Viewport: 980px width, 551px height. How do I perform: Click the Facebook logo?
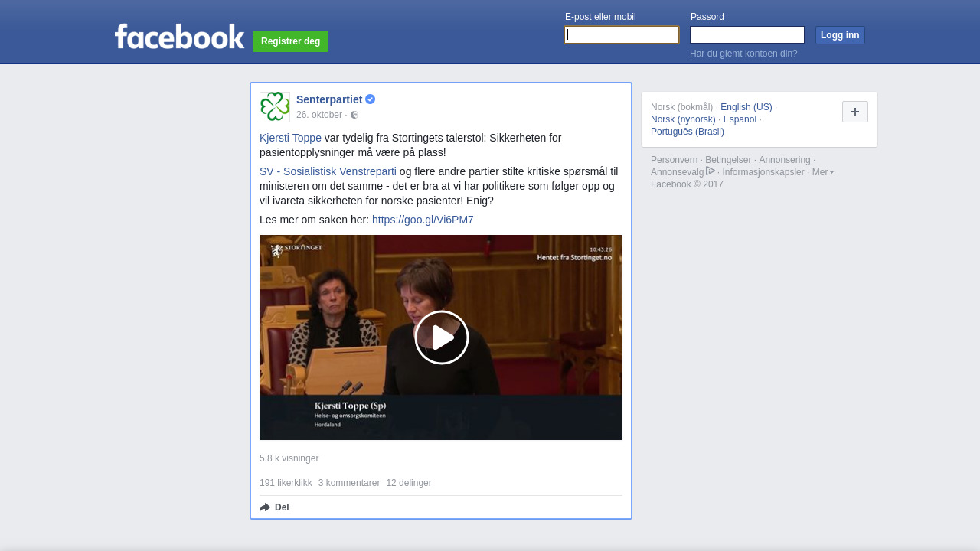(x=179, y=36)
